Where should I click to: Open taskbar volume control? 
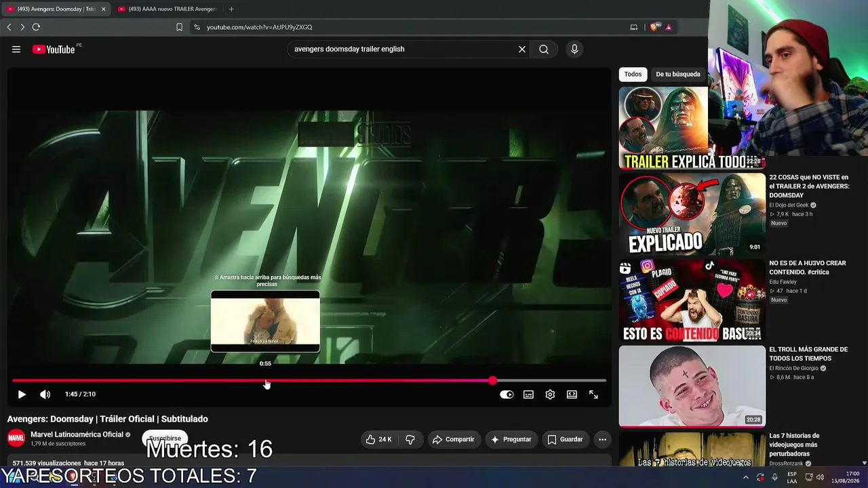pos(820,477)
